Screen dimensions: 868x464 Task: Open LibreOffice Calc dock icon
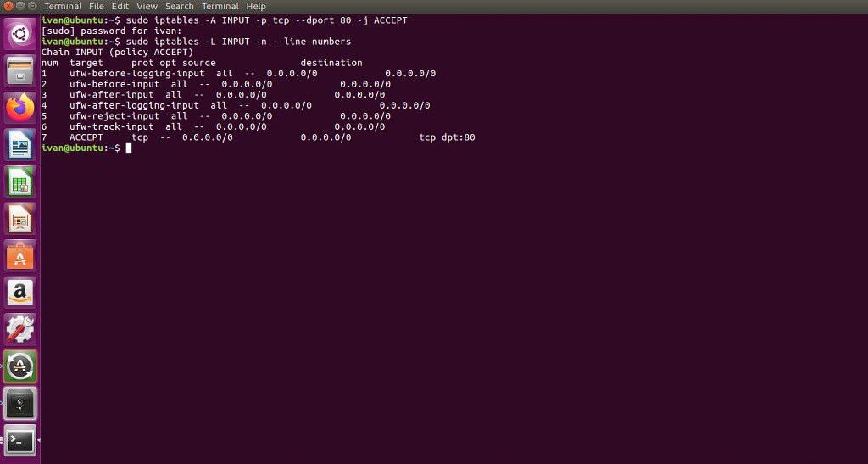pyautogui.click(x=20, y=182)
